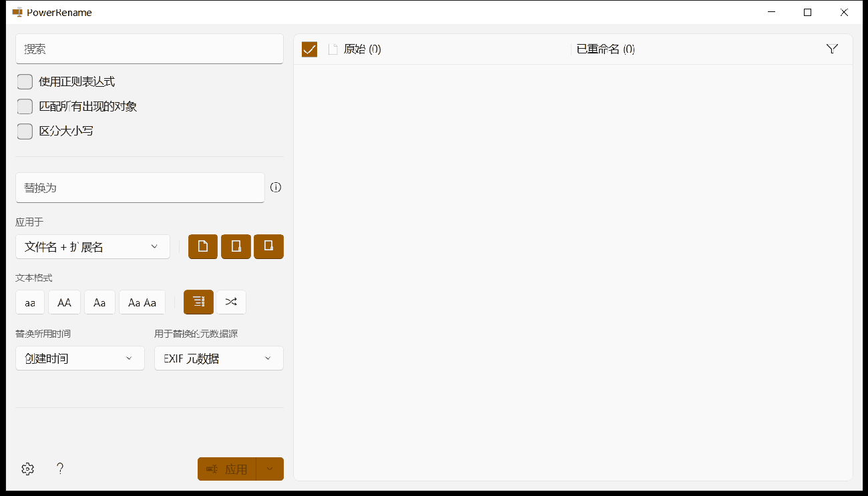Select the uppercase 'AA' text format
The height and width of the screenshot is (496, 868).
click(65, 302)
